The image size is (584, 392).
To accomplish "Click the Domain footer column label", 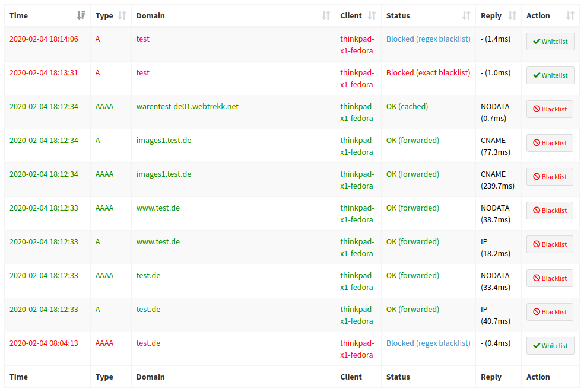I will click(151, 377).
